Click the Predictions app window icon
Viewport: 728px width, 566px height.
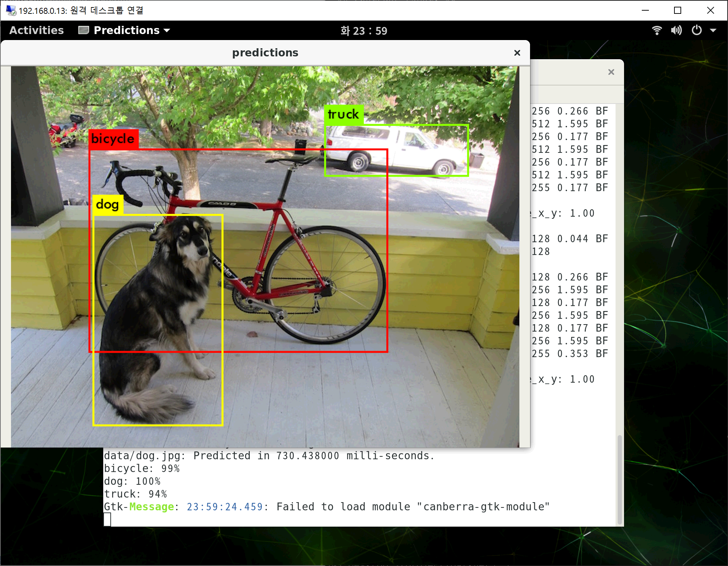84,30
